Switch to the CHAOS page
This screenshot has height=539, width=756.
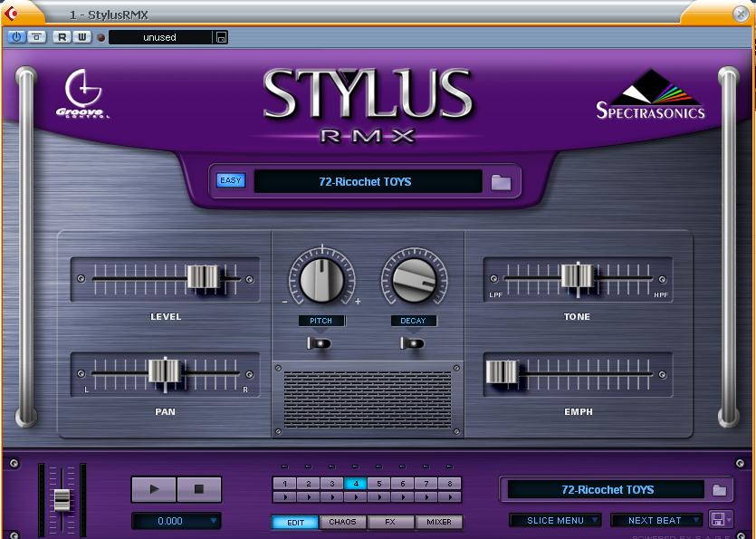tap(342, 522)
